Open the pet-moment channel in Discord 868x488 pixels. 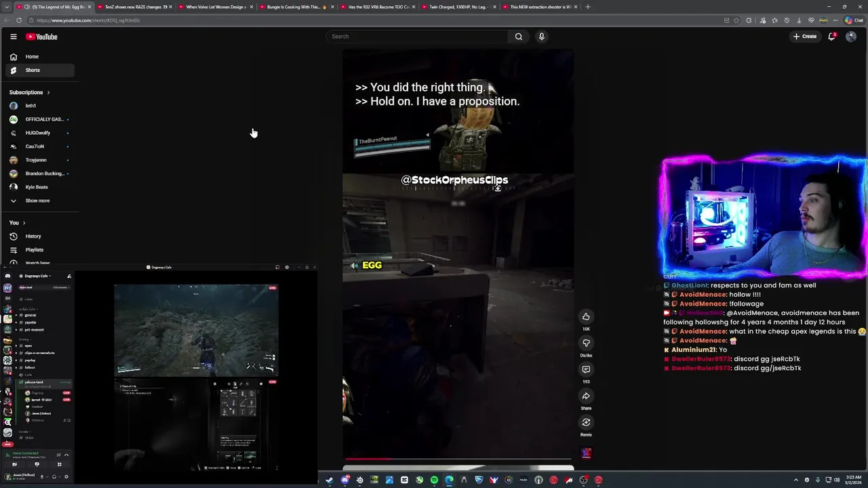click(34, 330)
